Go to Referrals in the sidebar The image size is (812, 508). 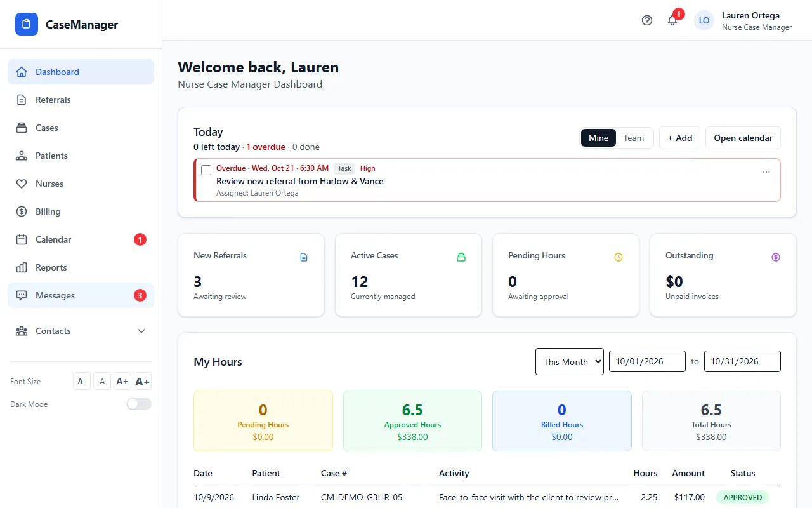pos(81,100)
